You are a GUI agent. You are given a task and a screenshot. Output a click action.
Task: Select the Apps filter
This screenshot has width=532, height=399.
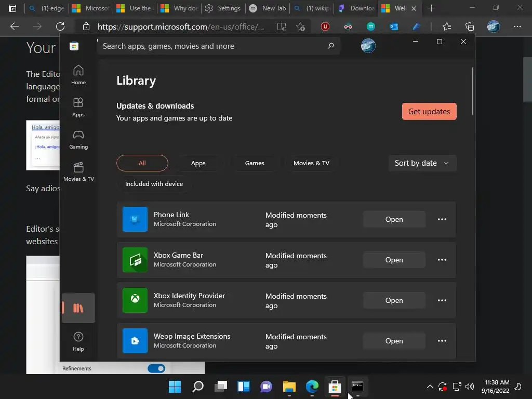(x=198, y=163)
